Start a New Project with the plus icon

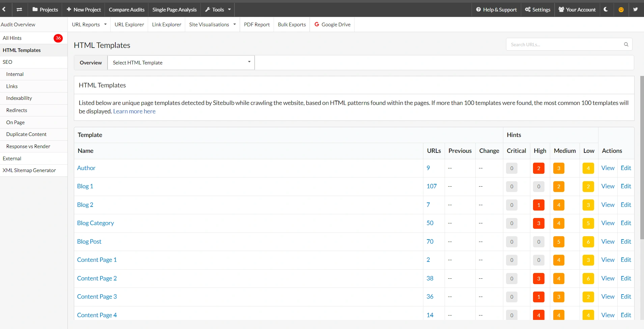(x=69, y=9)
